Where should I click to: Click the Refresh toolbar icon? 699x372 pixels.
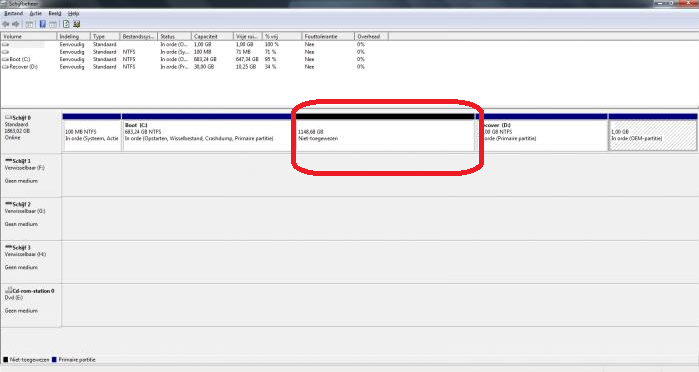(x=66, y=24)
